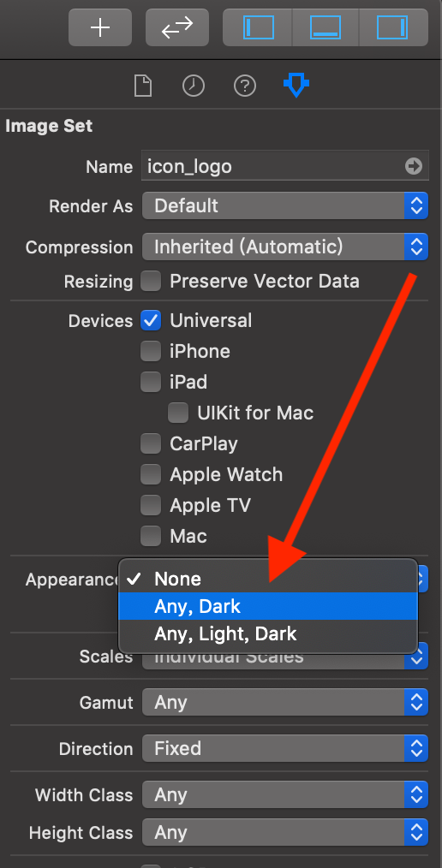Open the Render As dropdown
442x868 pixels.
pos(284,206)
